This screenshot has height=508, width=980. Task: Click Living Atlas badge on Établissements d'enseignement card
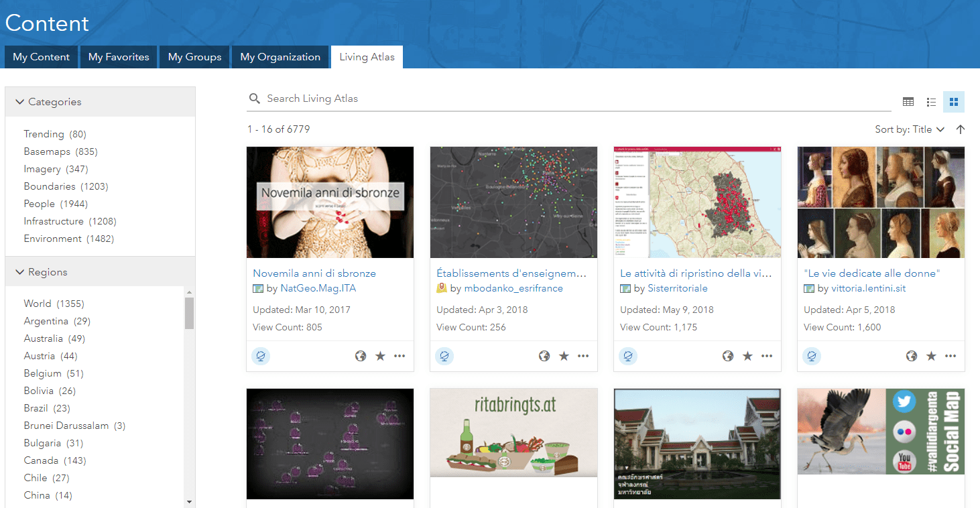(x=444, y=356)
